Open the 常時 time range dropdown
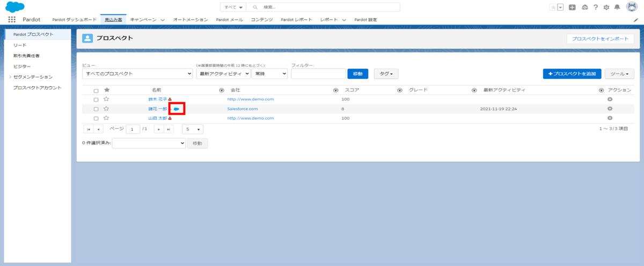Viewport: 644px width, 266px height. pyautogui.click(x=269, y=73)
